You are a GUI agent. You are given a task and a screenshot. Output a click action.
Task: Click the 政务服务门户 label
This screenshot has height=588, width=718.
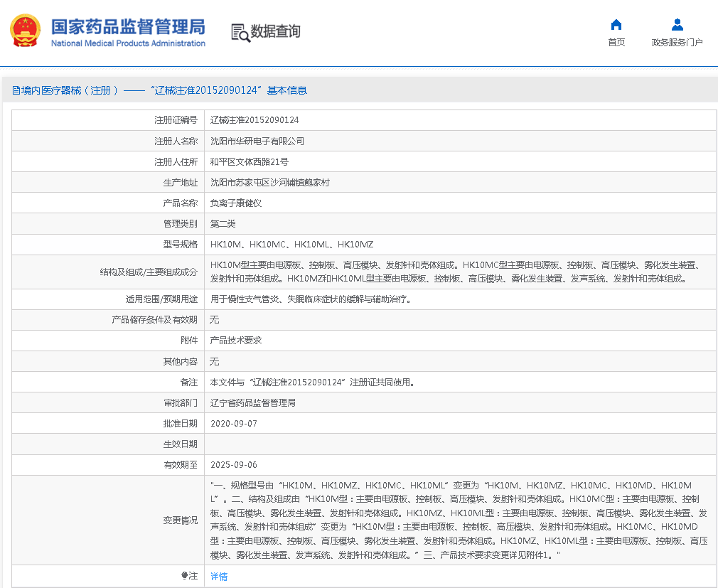pyautogui.click(x=677, y=42)
